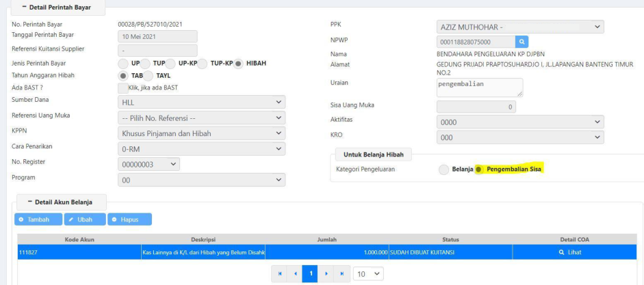Screen dimensions: 644x285
Task: Collapse the Detail Akun Belanja section
Action: pos(62,202)
